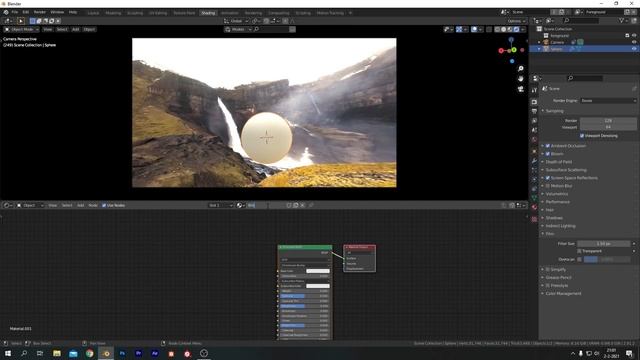
Task: Collapse the Sampling panel
Action: click(x=553, y=111)
